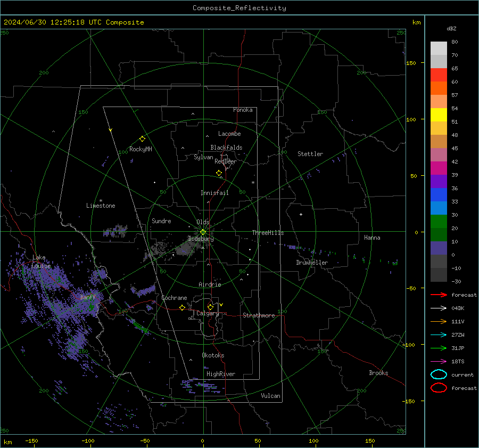Click the RockyMH label
Image resolution: width=479 pixels, height=448 pixels.
coord(141,149)
